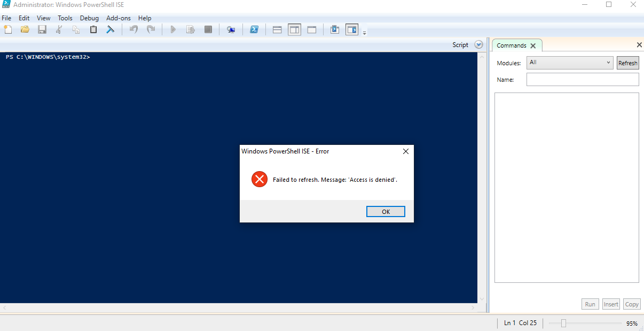Viewport: 644px width, 331px height.
Task: Click the Cut scissors icon
Action: (x=59, y=29)
